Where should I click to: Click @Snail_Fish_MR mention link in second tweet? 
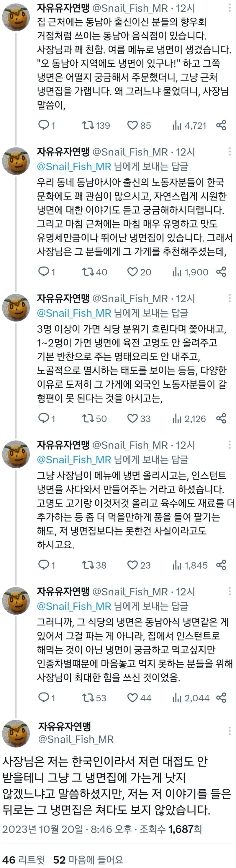point(74,167)
